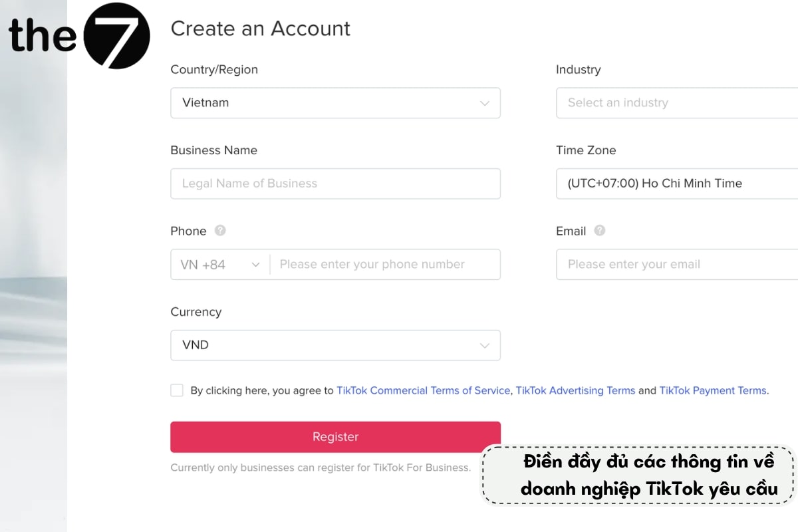
Task: Click the Currency dropdown chevron arrow
Action: (484, 345)
